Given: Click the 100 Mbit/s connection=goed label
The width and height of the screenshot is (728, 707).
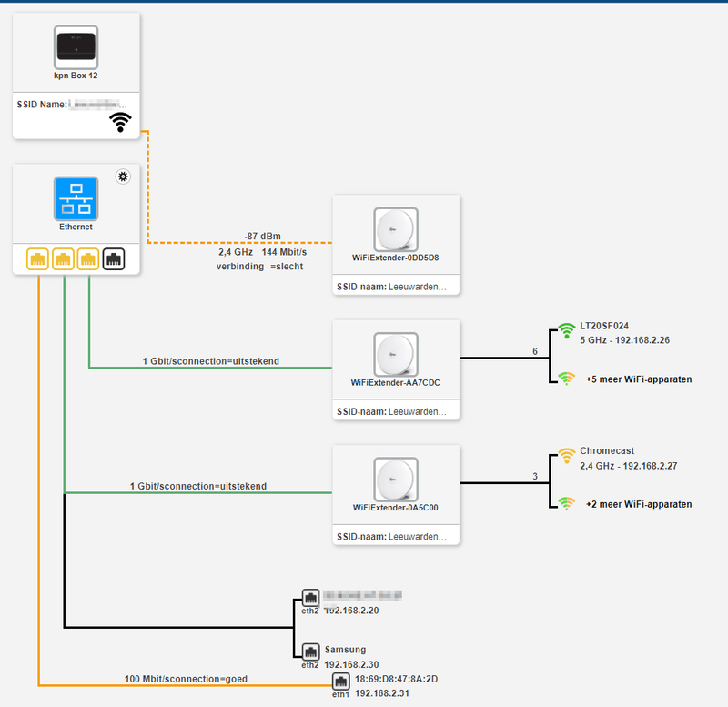Looking at the screenshot, I should click(x=186, y=679).
